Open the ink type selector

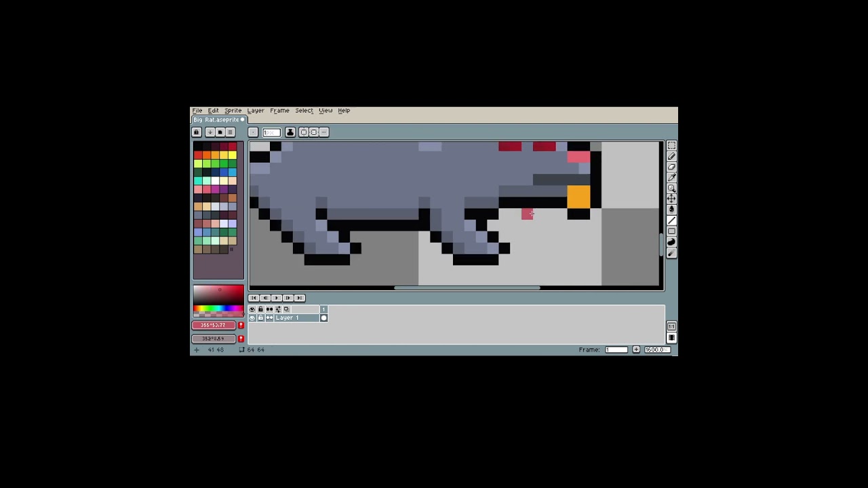[290, 132]
